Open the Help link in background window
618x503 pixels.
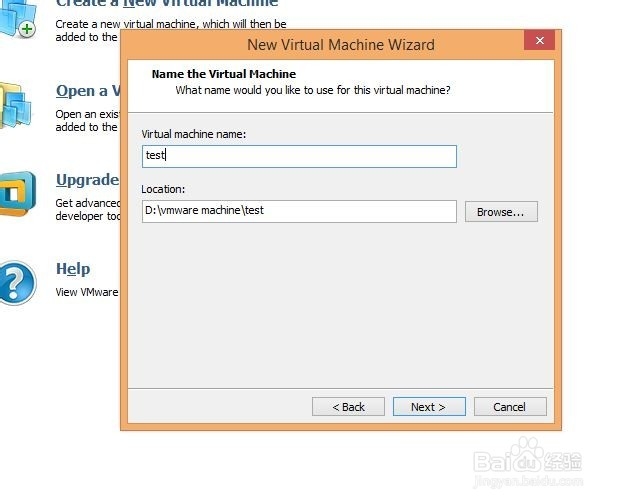73,269
